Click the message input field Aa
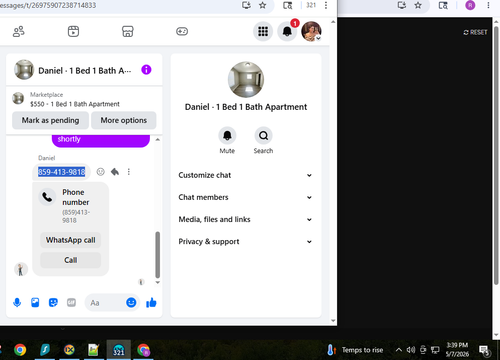This screenshot has width=500, height=360. (106, 303)
